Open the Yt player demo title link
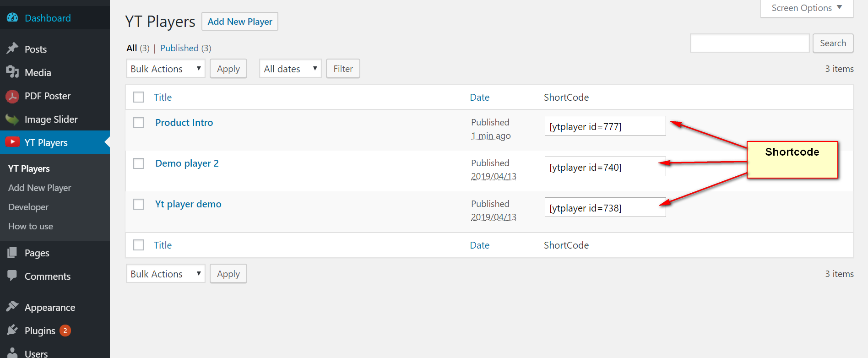This screenshot has width=868, height=358. click(188, 204)
